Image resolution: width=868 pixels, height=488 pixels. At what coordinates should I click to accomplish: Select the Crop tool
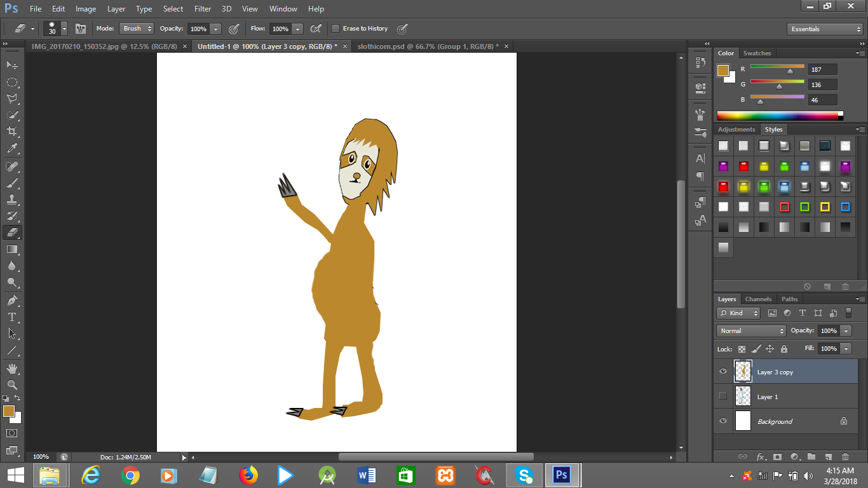click(x=12, y=132)
